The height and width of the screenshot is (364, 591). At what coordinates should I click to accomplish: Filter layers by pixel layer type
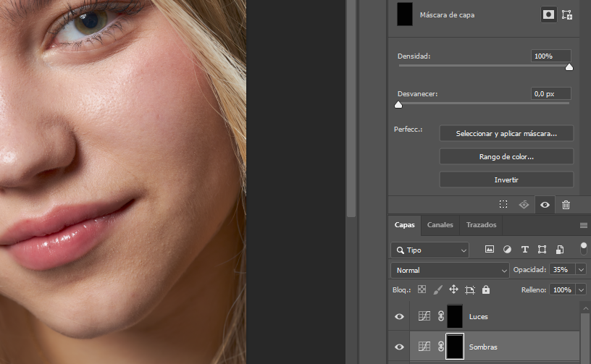(490, 250)
